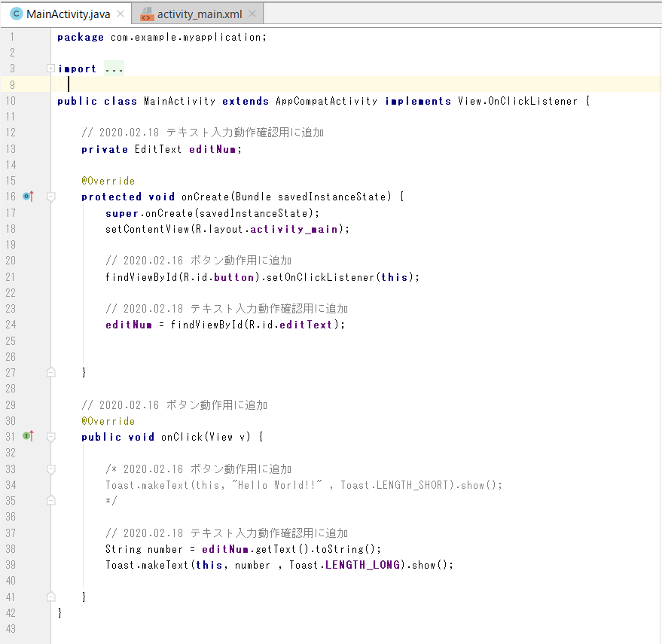Click onCreate method name on line 16
This screenshot has height=644, width=662.
point(205,197)
